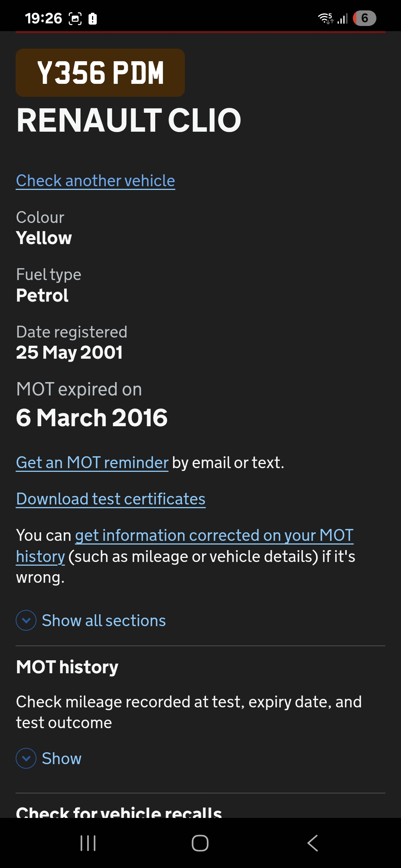Follow the Get an MOT reminder link
The image size is (401, 868).
click(x=92, y=463)
